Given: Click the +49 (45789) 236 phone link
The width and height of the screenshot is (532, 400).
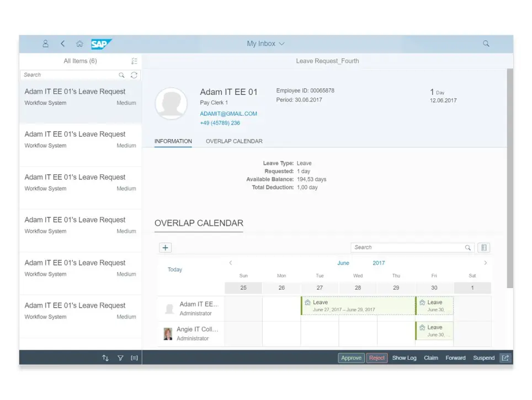Looking at the screenshot, I should (220, 123).
